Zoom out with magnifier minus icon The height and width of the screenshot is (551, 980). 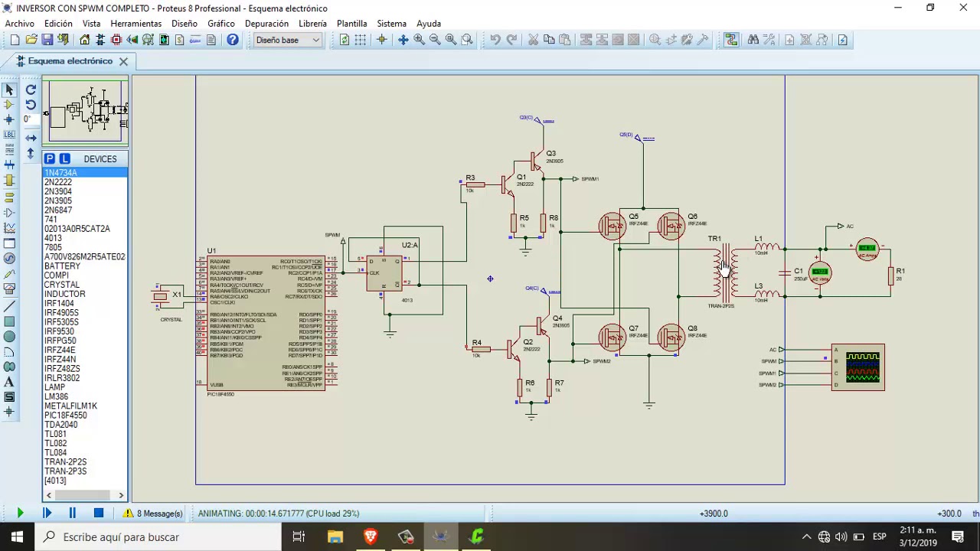tap(435, 40)
